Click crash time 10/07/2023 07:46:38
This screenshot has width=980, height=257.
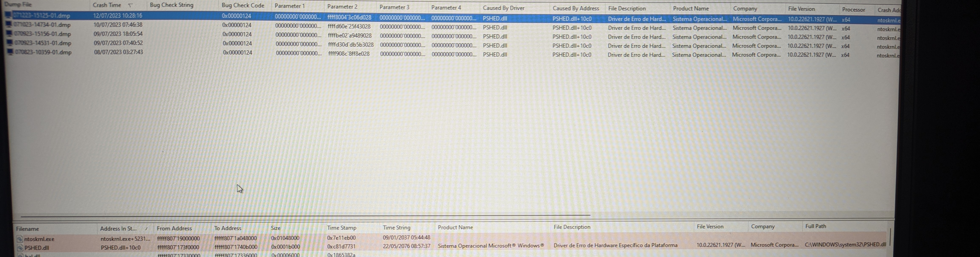[118, 25]
